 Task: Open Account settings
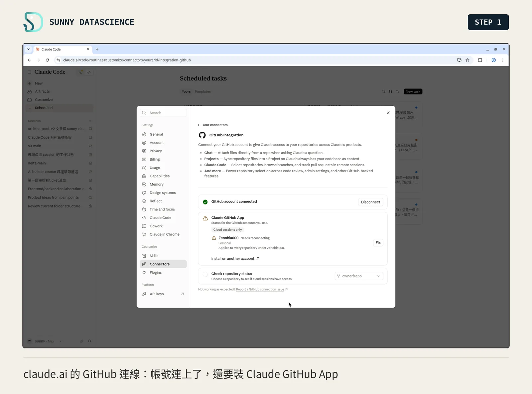[163, 143]
